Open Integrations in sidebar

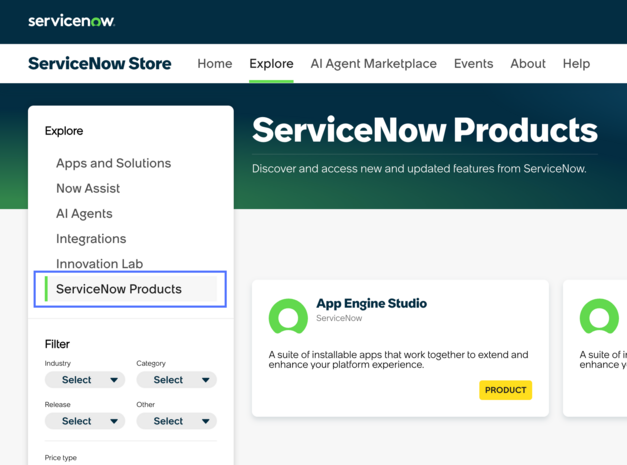click(x=91, y=239)
